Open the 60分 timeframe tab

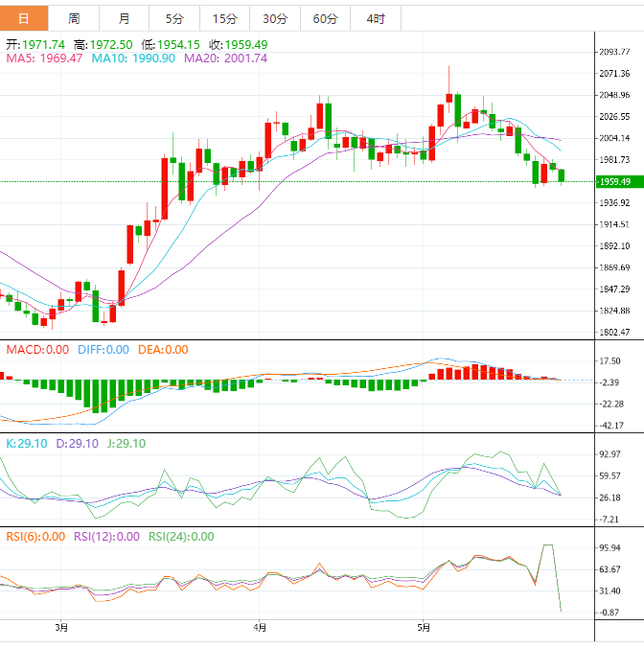coord(325,18)
